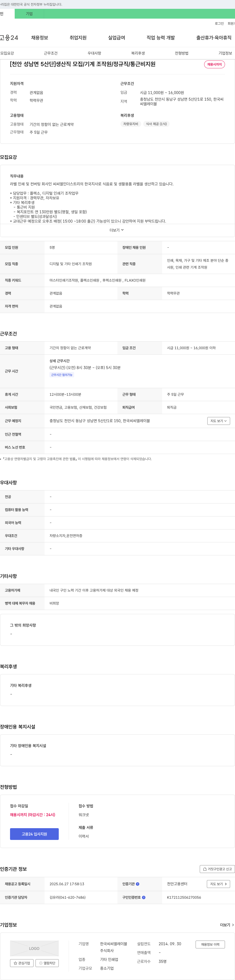The height and width of the screenshot is (980, 235).
Task: Click the 차량유지비 benefit tag
Action: (131, 124)
